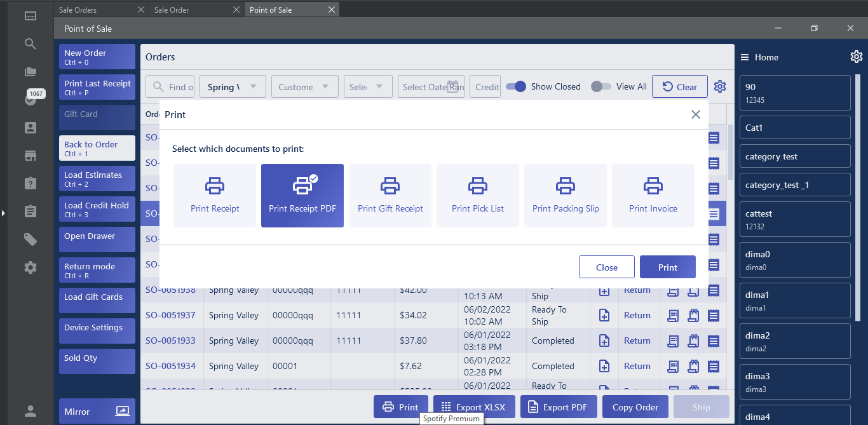Viewport: 868px width, 425px height.
Task: Open the Spring Valley location dropdown
Action: pyautogui.click(x=233, y=87)
